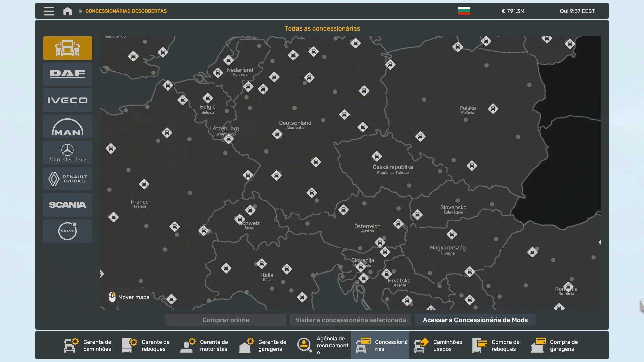Select the DAF brand filter

tap(67, 74)
